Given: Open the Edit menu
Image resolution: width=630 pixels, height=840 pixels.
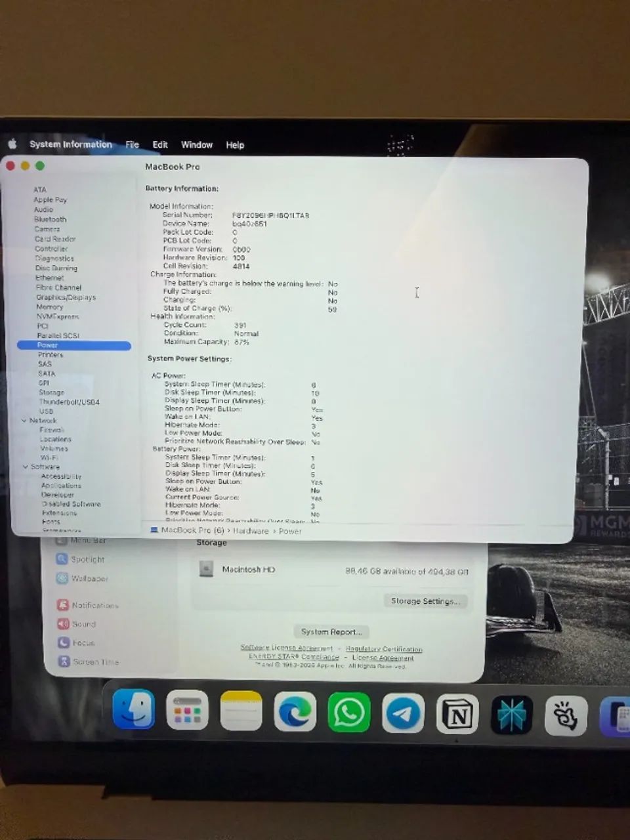Looking at the screenshot, I should [x=160, y=145].
